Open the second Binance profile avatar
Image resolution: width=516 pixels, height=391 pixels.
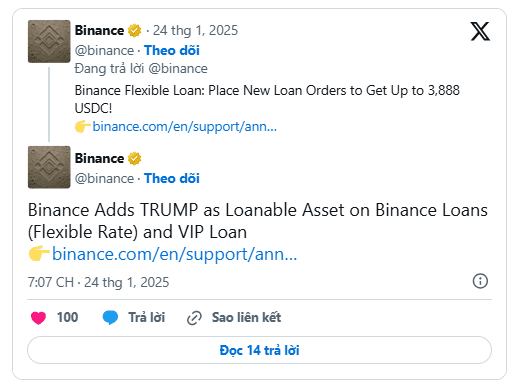click(49, 167)
